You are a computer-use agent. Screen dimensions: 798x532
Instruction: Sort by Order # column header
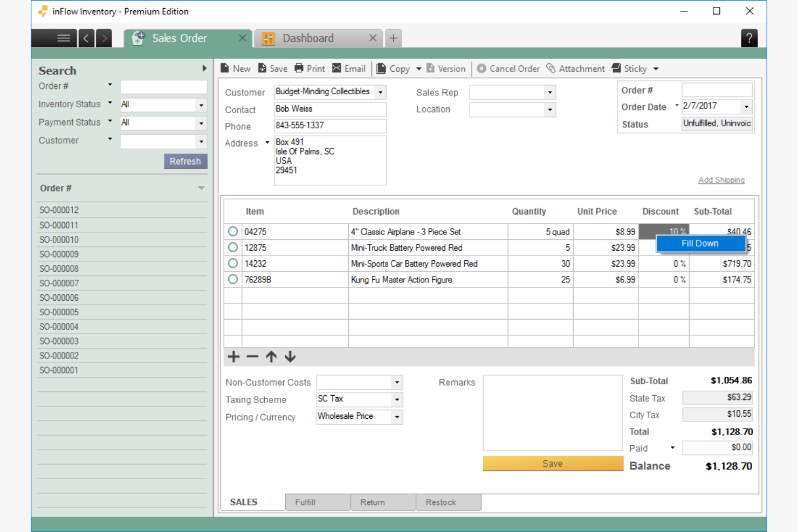122,188
